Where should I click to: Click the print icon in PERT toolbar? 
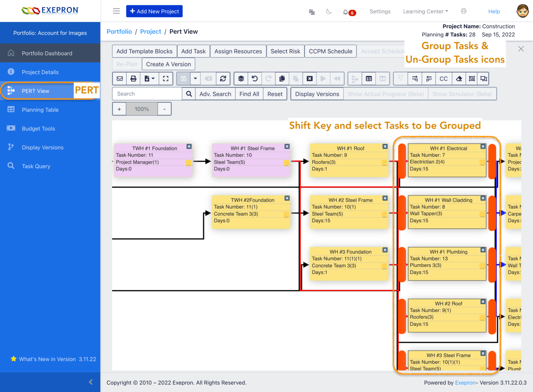(133, 79)
